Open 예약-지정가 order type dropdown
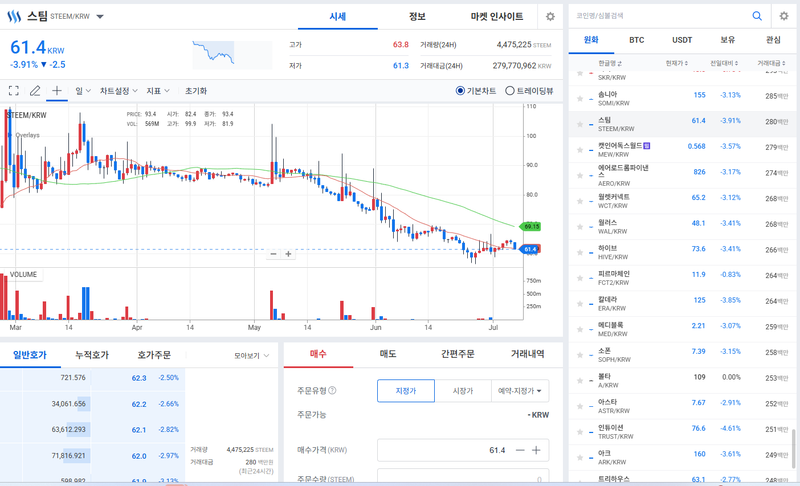This screenshot has height=486, width=800. tap(520, 391)
